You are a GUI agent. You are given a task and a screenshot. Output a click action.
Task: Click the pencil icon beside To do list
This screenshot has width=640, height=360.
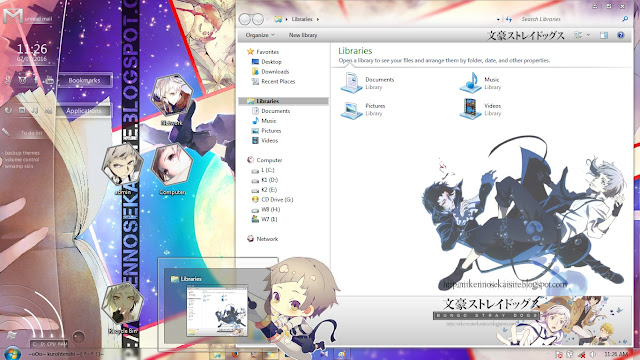pyautogui.click(x=6, y=132)
